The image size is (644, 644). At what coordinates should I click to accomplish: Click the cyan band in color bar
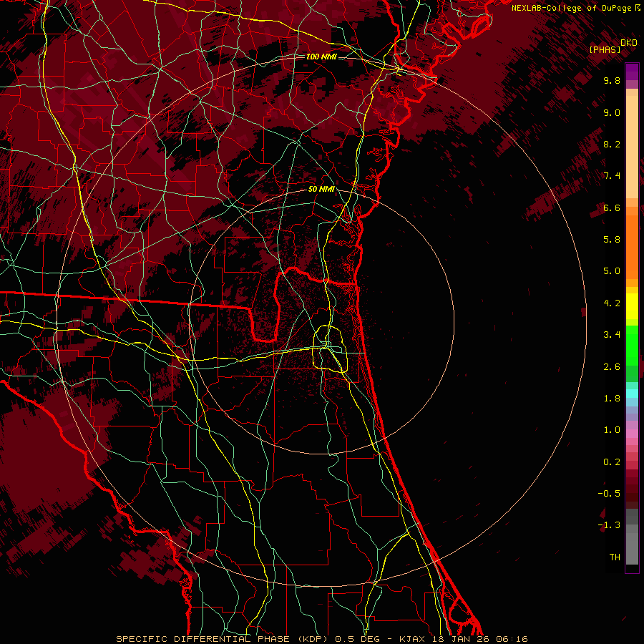pyautogui.click(x=632, y=394)
